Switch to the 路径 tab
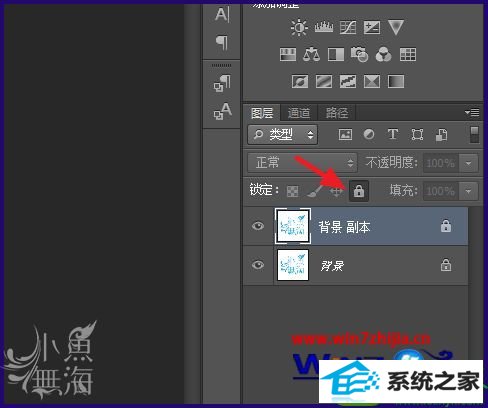This screenshot has width=488, height=408. tap(337, 113)
